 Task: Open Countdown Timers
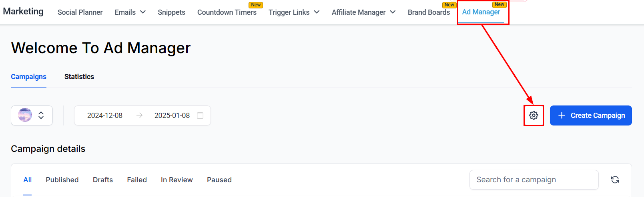tap(227, 12)
